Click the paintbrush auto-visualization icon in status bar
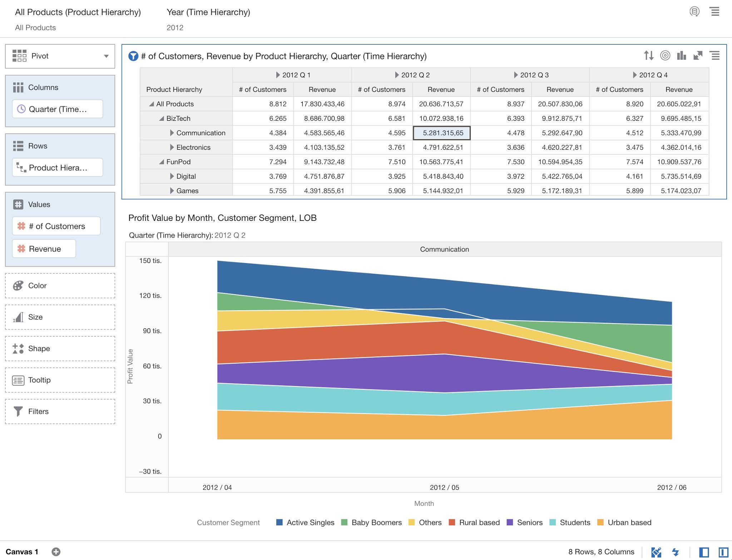This screenshot has height=560, width=732. click(656, 552)
